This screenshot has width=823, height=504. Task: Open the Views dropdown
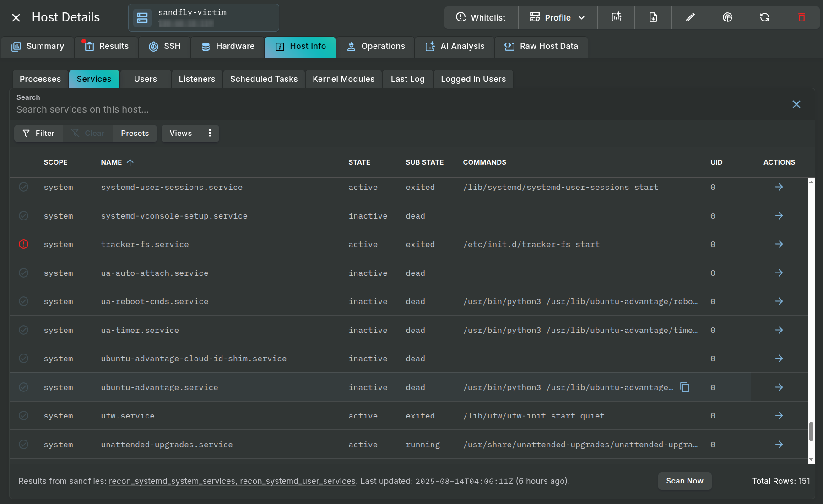pyautogui.click(x=181, y=133)
